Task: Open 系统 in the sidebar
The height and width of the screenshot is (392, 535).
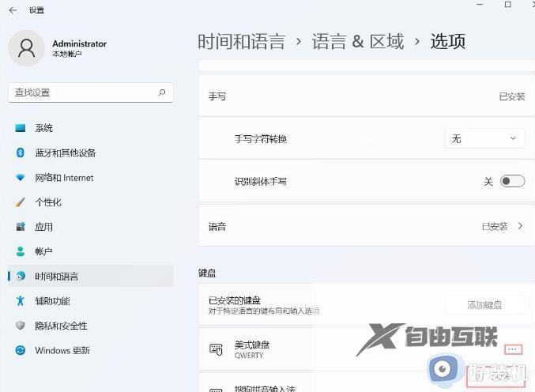Action: 90,128
